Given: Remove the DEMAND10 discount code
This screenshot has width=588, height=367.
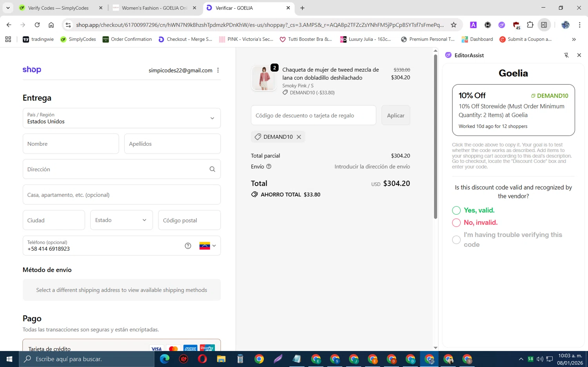Looking at the screenshot, I should tap(299, 137).
